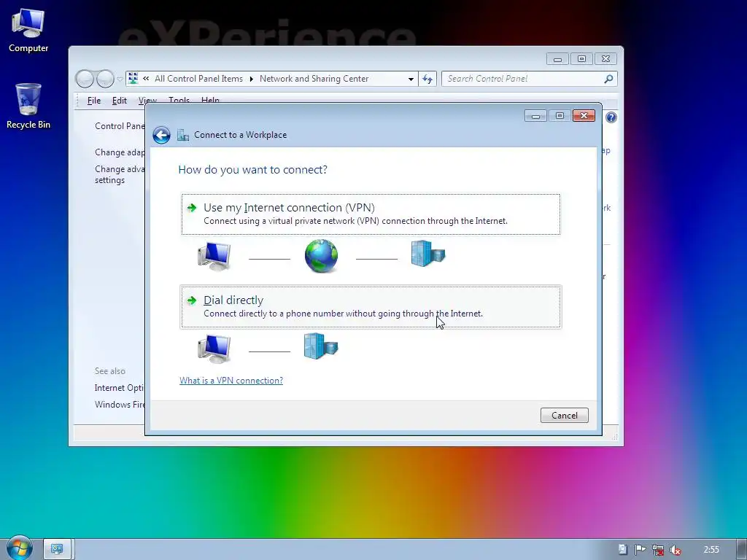Click building image under Dial directly option

321,346
